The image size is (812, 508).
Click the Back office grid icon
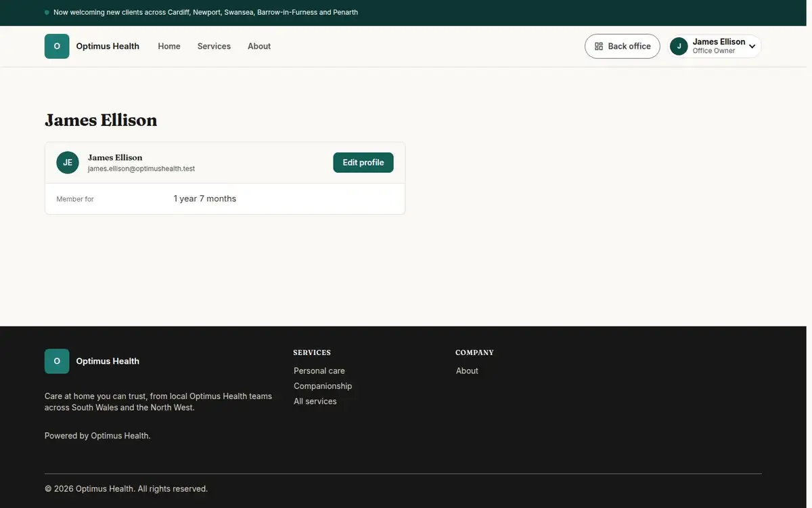599,46
